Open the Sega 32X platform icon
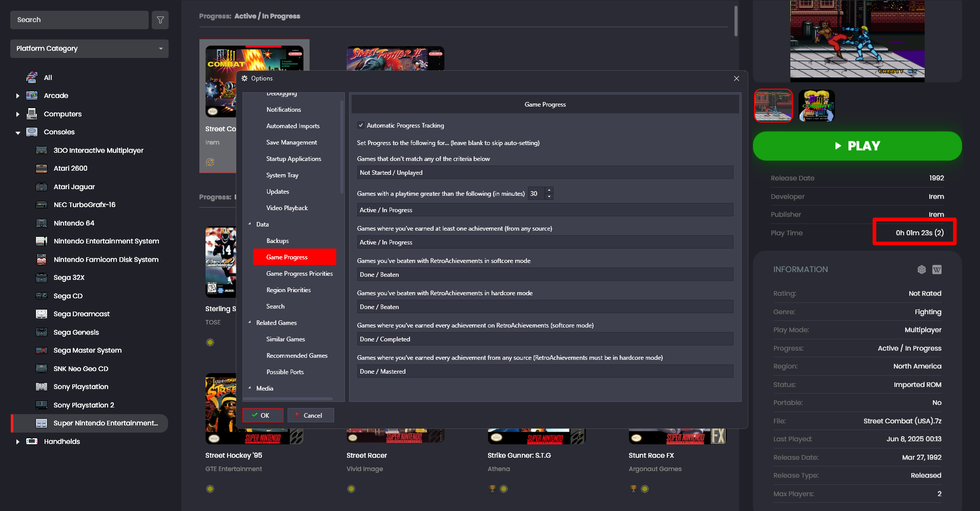The width and height of the screenshot is (980, 511). click(42, 277)
